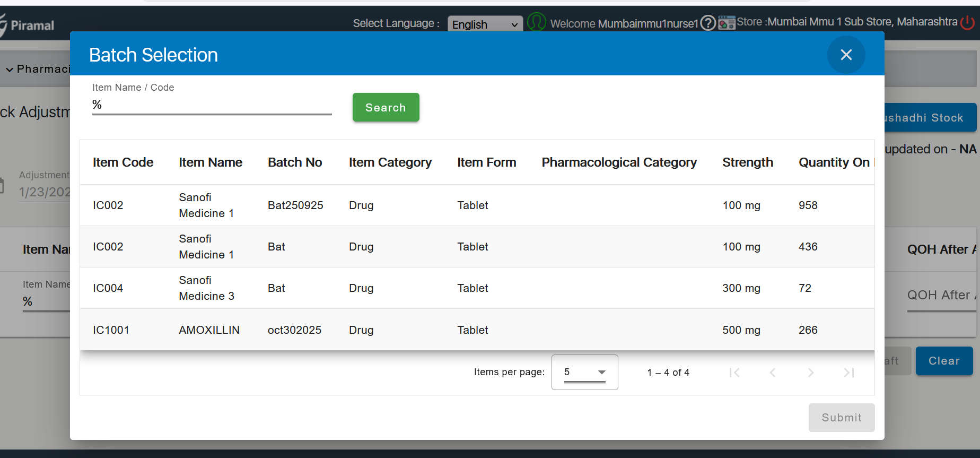
Task: Click the user profile avatar icon
Action: point(536,22)
